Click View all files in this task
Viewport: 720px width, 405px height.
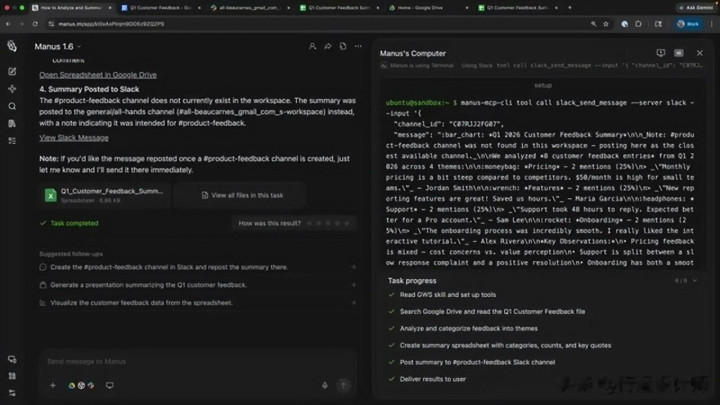(240, 195)
